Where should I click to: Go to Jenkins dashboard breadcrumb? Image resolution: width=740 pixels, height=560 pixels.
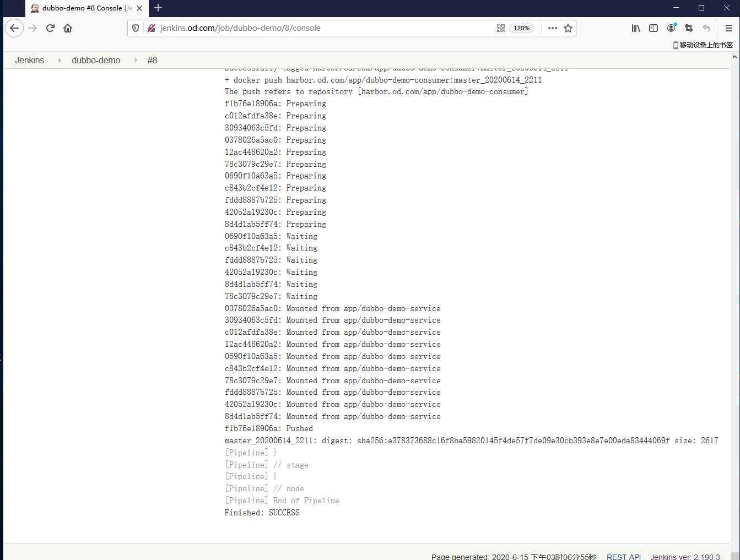tap(29, 61)
